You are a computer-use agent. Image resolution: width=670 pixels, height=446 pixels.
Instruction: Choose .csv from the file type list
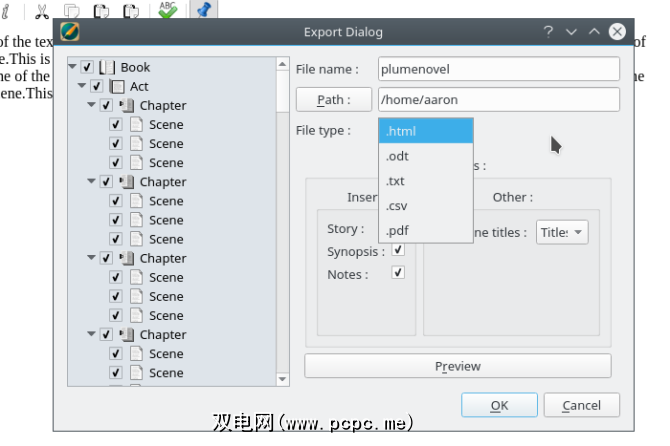(x=426, y=205)
